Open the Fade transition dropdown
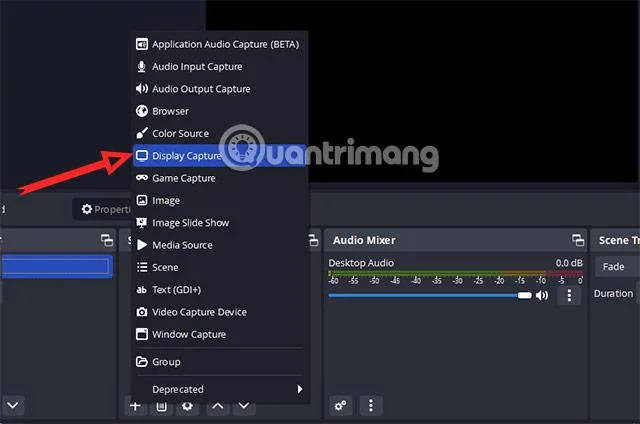640x424 pixels. coord(617,267)
